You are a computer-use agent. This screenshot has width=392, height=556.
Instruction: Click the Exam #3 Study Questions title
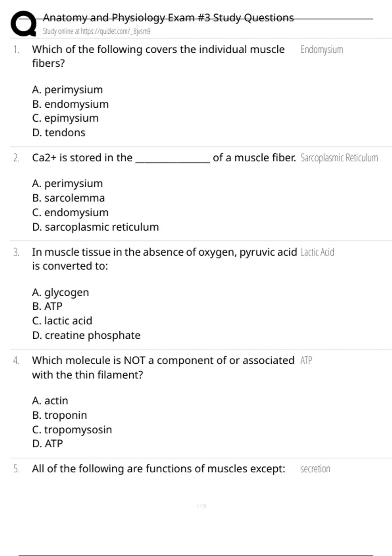(168, 18)
